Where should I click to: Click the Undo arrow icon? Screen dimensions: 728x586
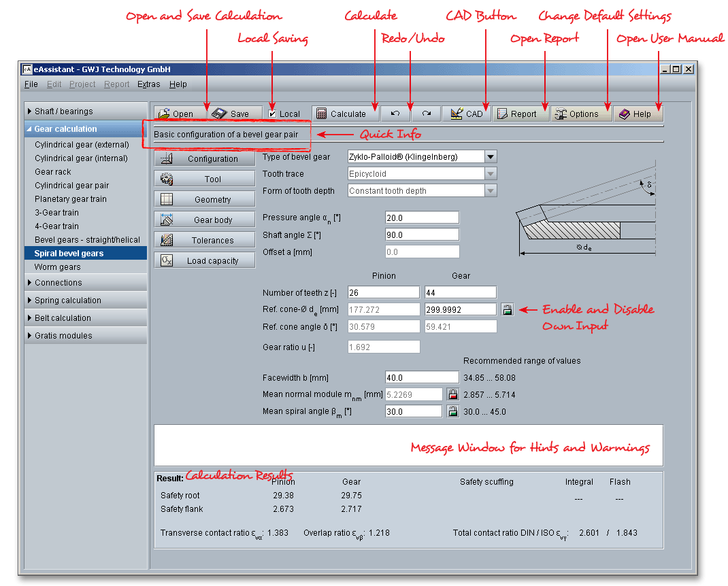coord(395,114)
